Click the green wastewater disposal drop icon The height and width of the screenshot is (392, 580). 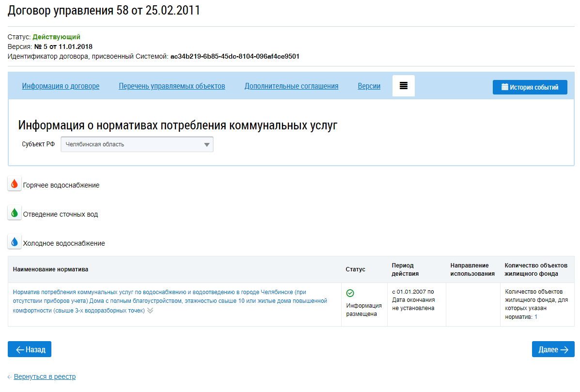(x=15, y=213)
